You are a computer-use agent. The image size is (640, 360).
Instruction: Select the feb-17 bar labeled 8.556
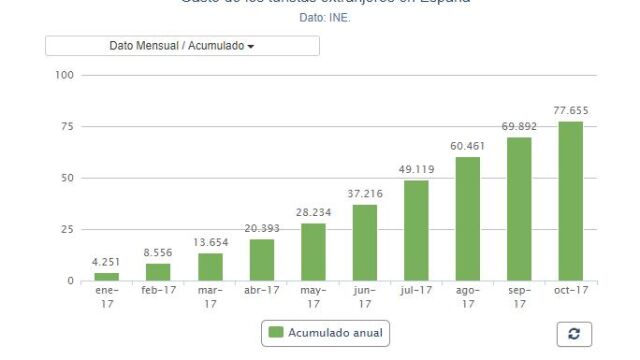(158, 272)
